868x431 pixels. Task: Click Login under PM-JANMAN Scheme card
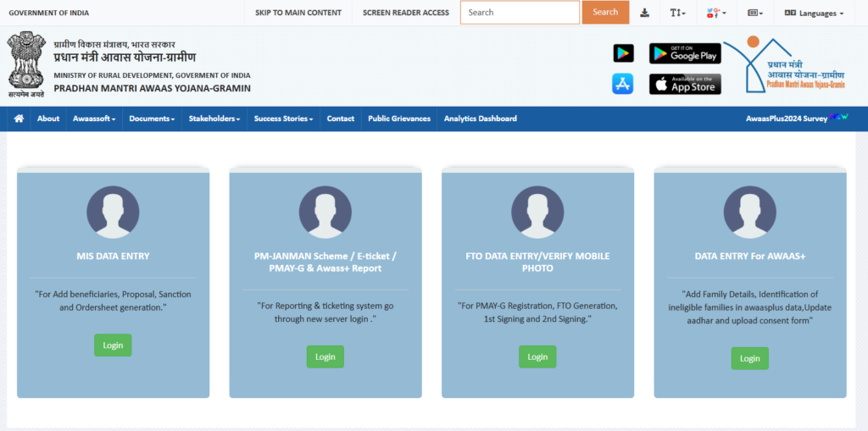325,356
